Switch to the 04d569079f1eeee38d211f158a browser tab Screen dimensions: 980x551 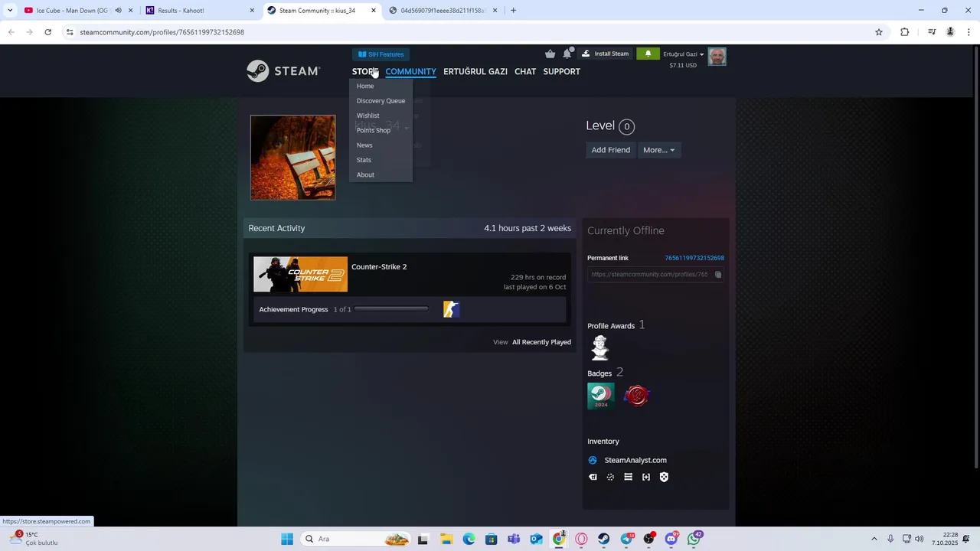pos(443,11)
